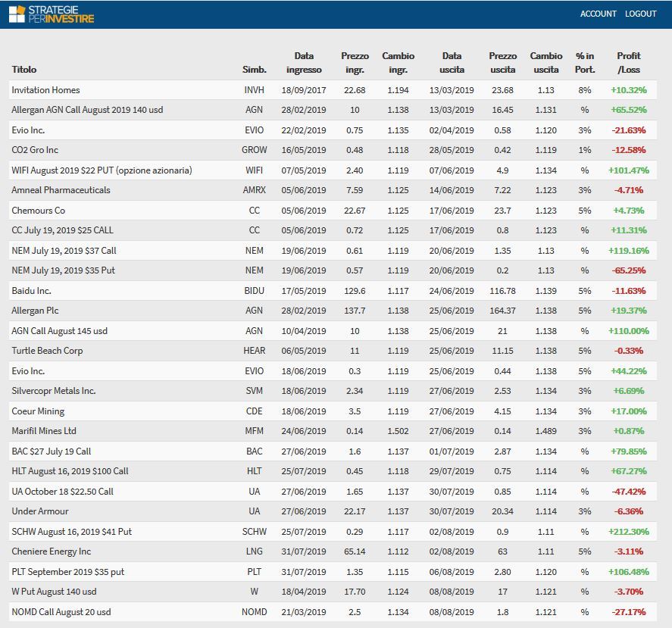The height and width of the screenshot is (628, 672).
Task: Click NEM July 19, 2019 $37 Call title
Action: (x=64, y=250)
